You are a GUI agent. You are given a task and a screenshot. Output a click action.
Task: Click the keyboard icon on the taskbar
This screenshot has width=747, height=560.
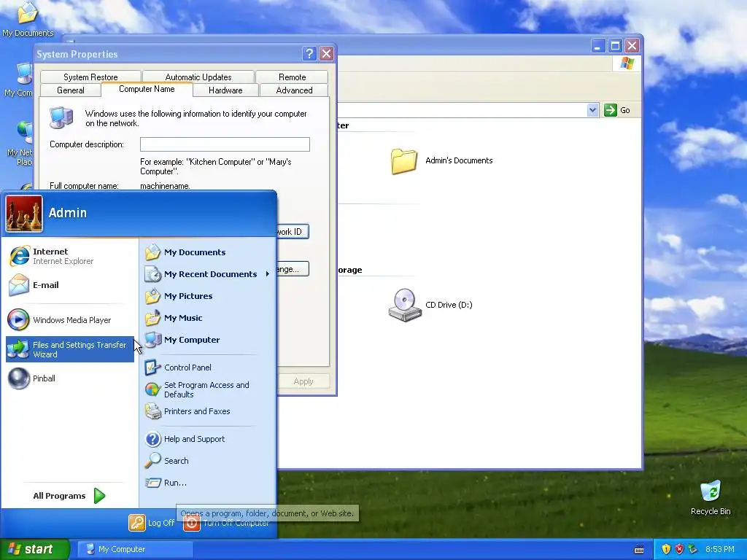coord(639,550)
